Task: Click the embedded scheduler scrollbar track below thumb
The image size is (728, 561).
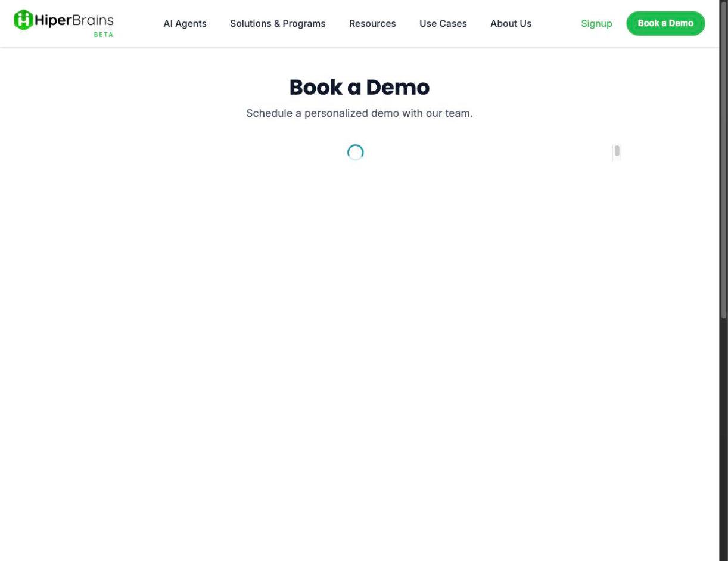Action: [x=617, y=159]
